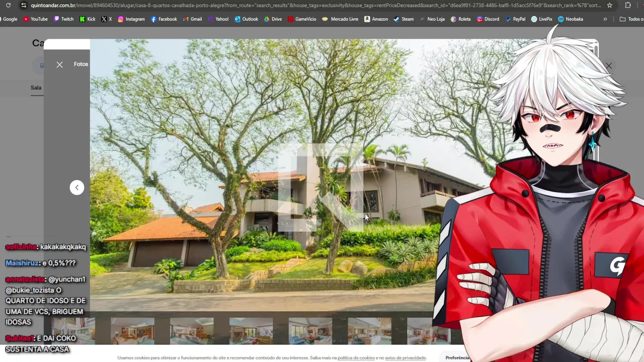This screenshot has width=644, height=362.
Task: Reload the page with the refresh icon
Action: click(8, 6)
